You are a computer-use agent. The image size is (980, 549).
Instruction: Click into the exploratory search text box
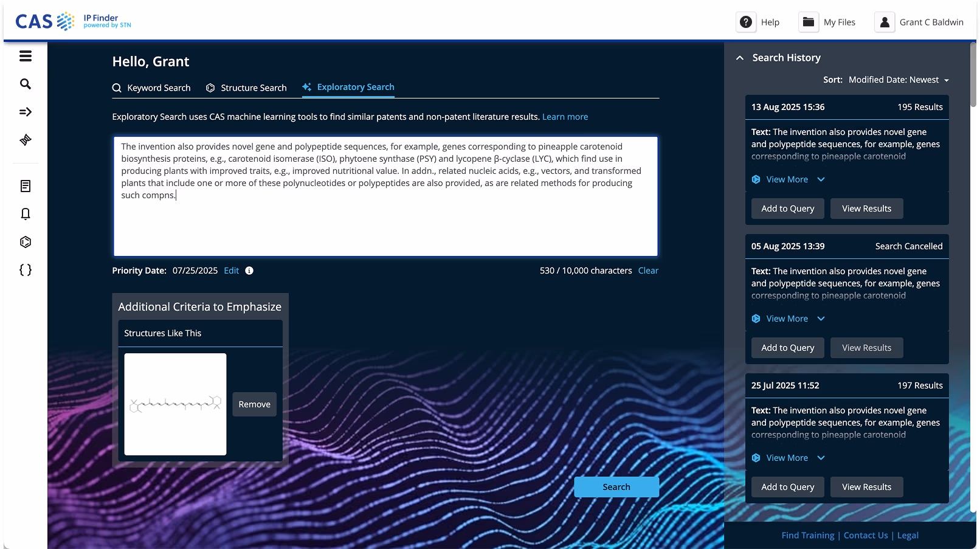[385, 196]
